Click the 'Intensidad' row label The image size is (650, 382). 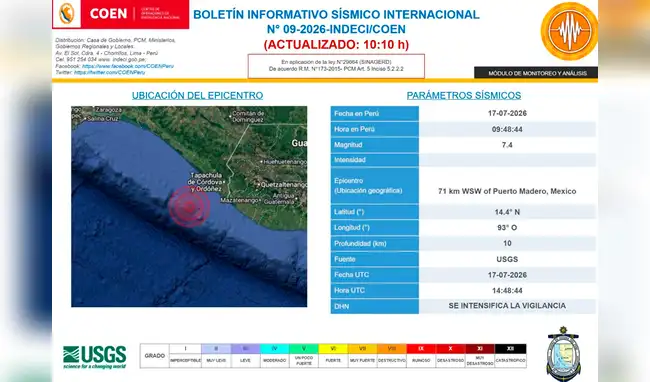pos(350,160)
